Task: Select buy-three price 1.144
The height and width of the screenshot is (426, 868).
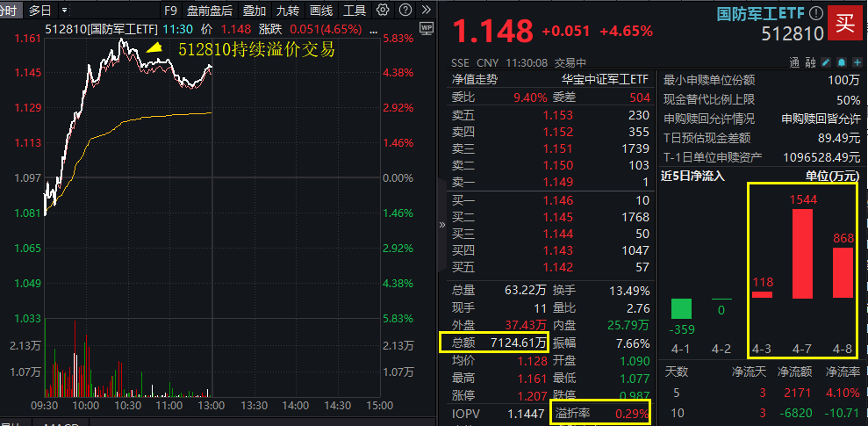Action: pyautogui.click(x=557, y=234)
